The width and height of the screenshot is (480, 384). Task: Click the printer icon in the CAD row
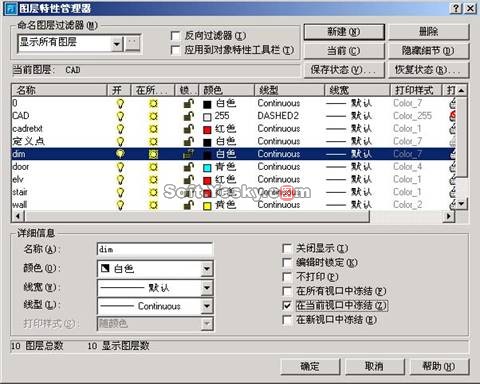pyautogui.click(x=452, y=116)
